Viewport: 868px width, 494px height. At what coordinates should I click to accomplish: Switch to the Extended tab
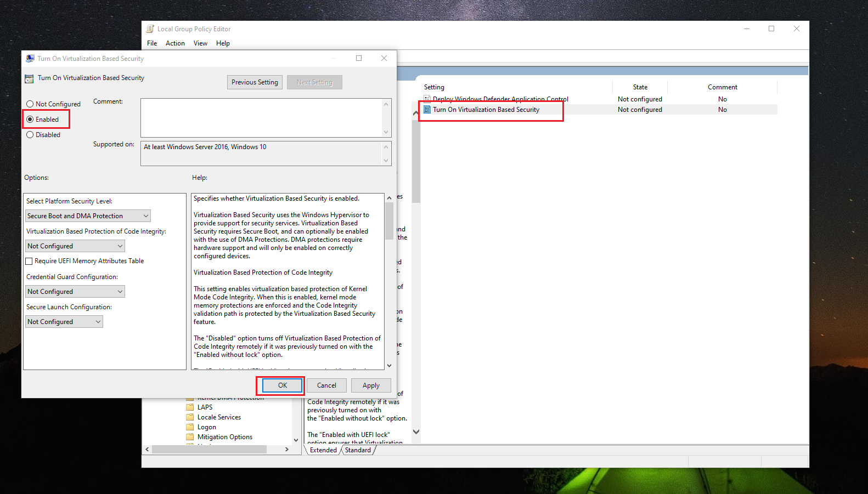point(323,450)
